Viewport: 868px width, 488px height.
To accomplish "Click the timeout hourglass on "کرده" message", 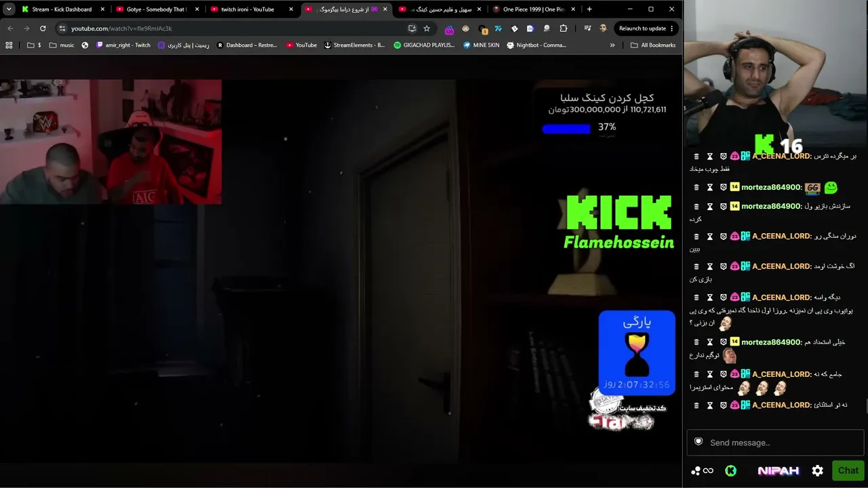I will coord(710,206).
